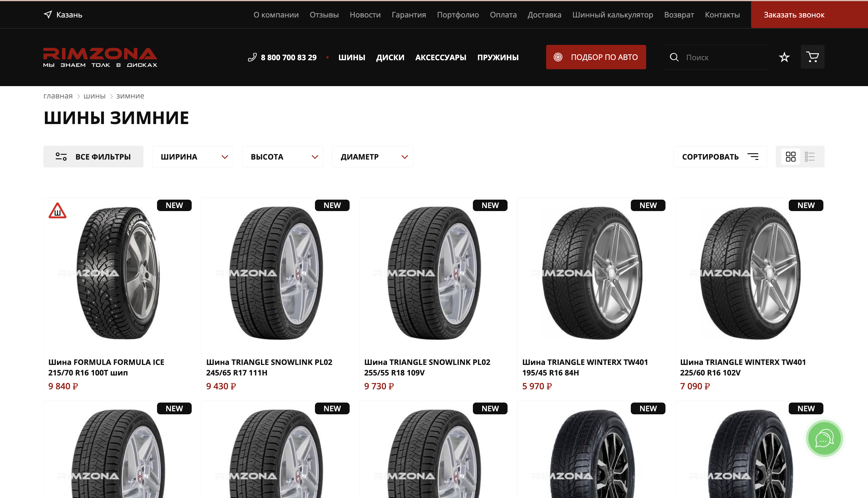Click the studded tire warning icon
Screen dimensions: 868x498
point(58,211)
